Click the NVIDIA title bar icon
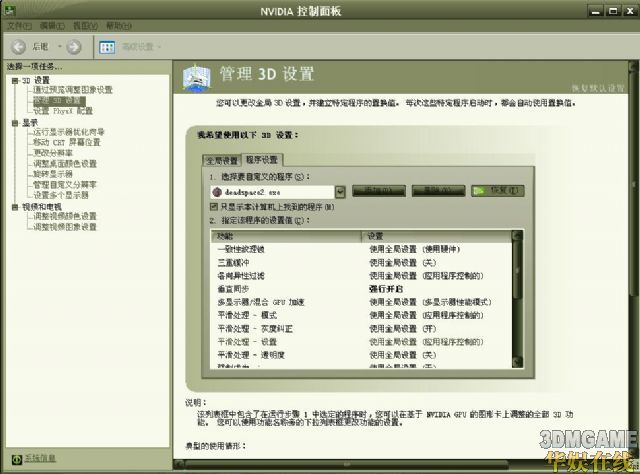This screenshot has height=474, width=640. pos(9,11)
